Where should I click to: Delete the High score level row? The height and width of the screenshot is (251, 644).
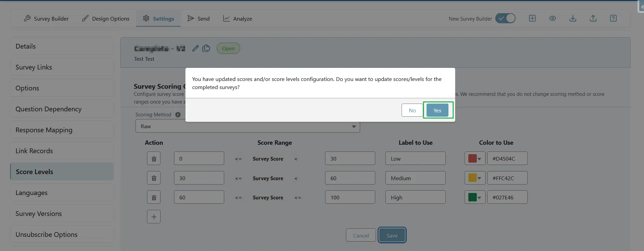pyautogui.click(x=154, y=197)
